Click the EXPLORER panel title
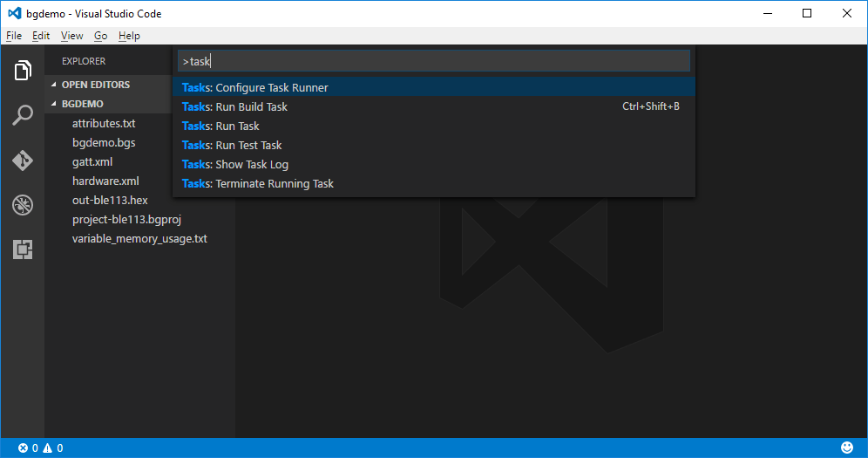This screenshot has height=458, width=868. [84, 61]
